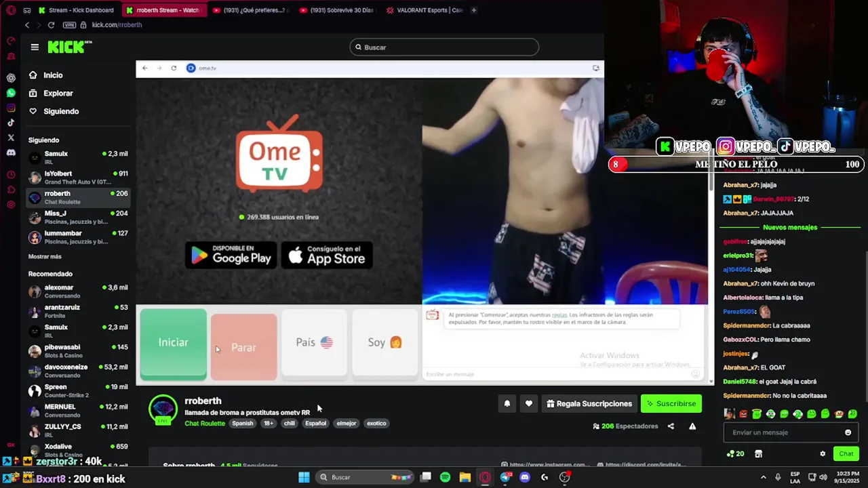Focus the Kick Buscar search box
Viewport: 868px width, 488px height.
(x=444, y=47)
